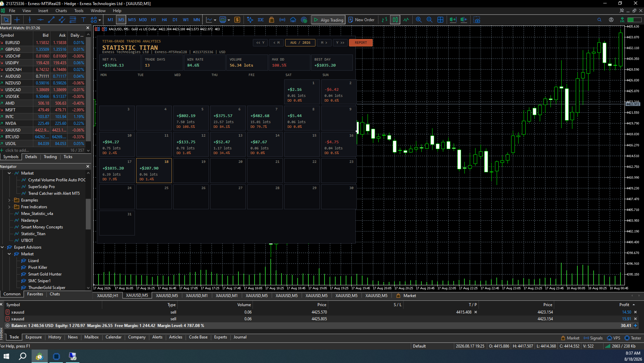The image size is (644, 363).
Task: Toggle Algo Trading on or off
Action: (x=328, y=20)
